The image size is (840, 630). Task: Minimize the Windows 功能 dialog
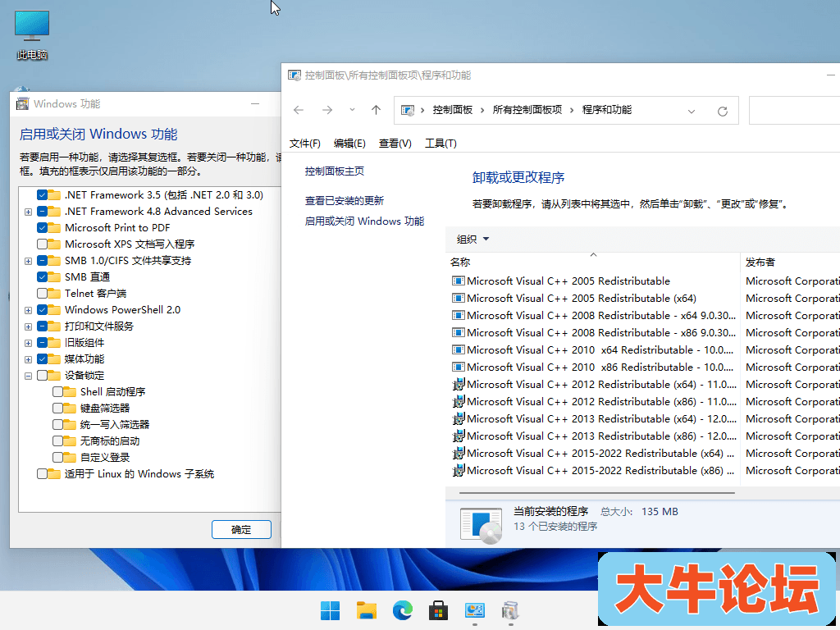[x=255, y=103]
